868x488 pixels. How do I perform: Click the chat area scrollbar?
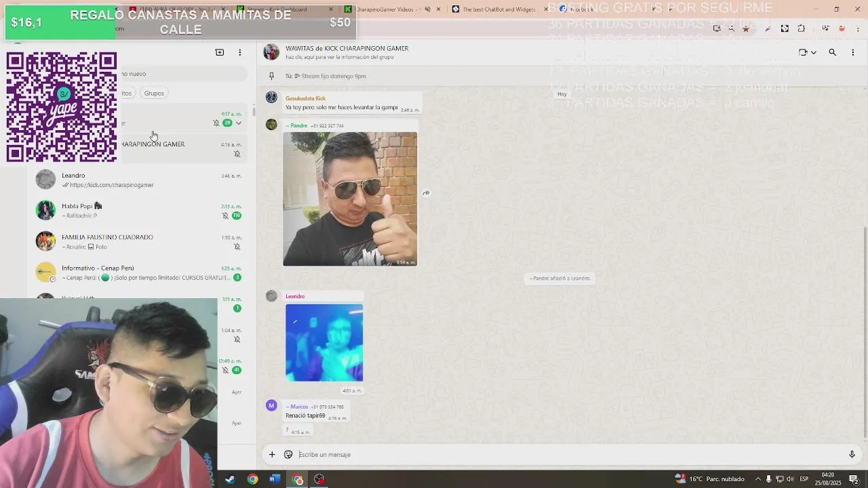pyautogui.click(x=865, y=332)
